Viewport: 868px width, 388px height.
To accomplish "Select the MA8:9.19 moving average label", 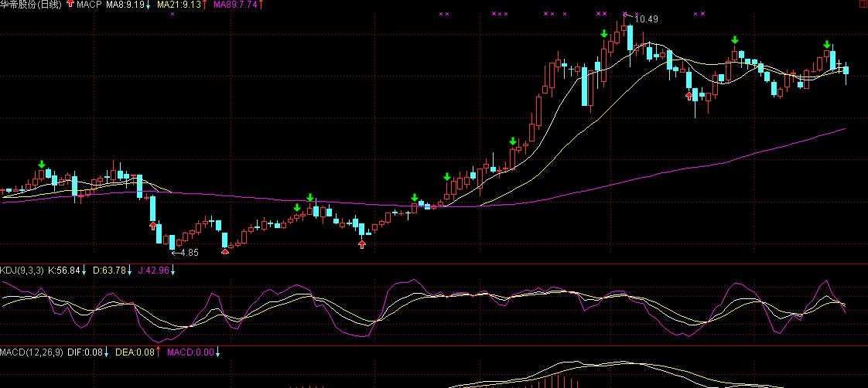I will [125, 5].
